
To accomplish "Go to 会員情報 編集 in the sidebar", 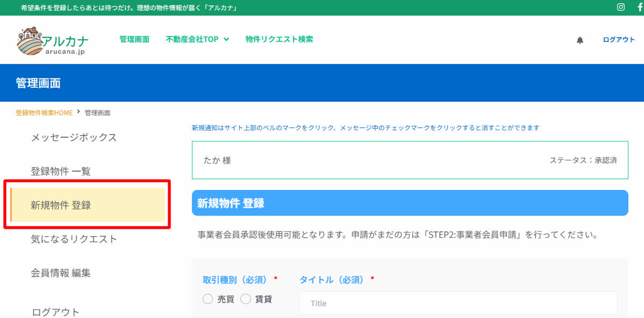I will [x=61, y=273].
